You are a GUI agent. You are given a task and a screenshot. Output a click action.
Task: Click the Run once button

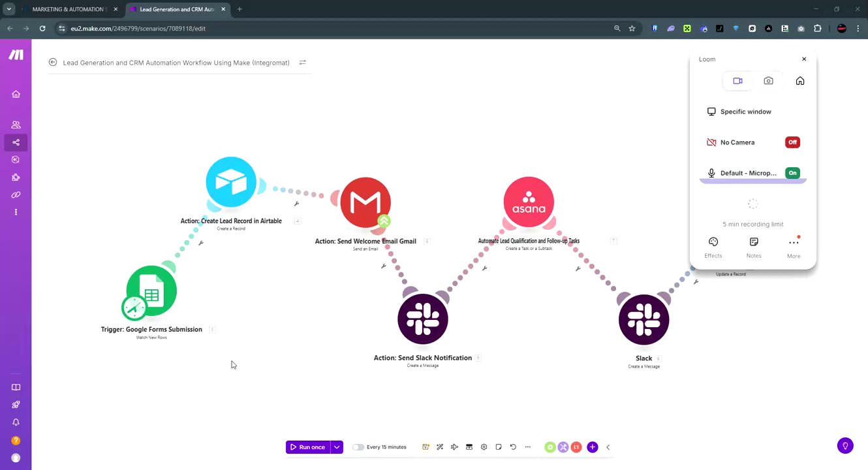pyautogui.click(x=308, y=447)
